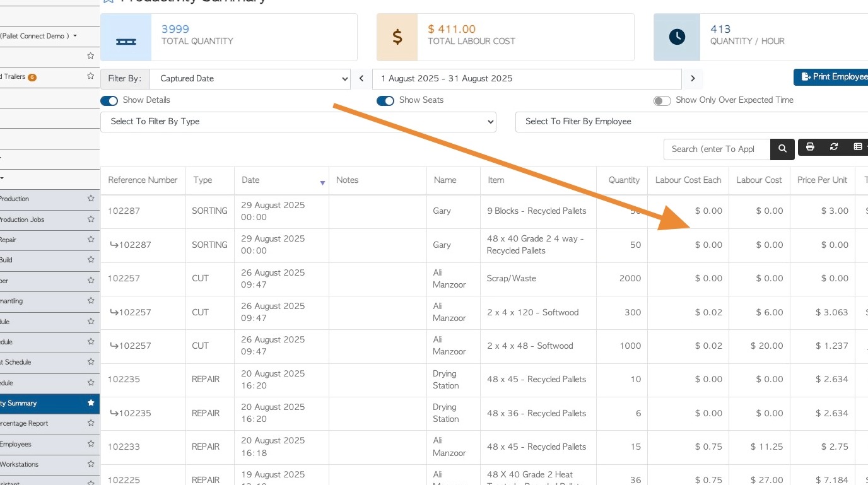Click the print table icon
The width and height of the screenshot is (868, 485).
(810, 147)
